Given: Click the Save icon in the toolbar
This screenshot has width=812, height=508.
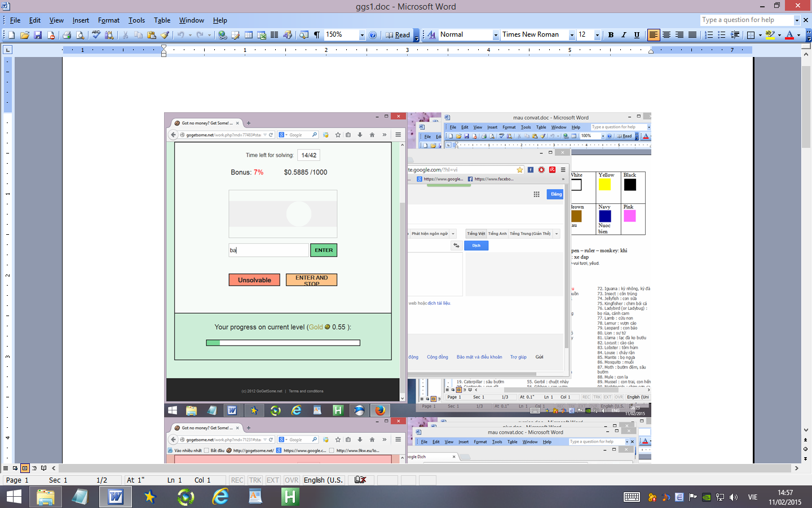Looking at the screenshot, I should point(38,35).
